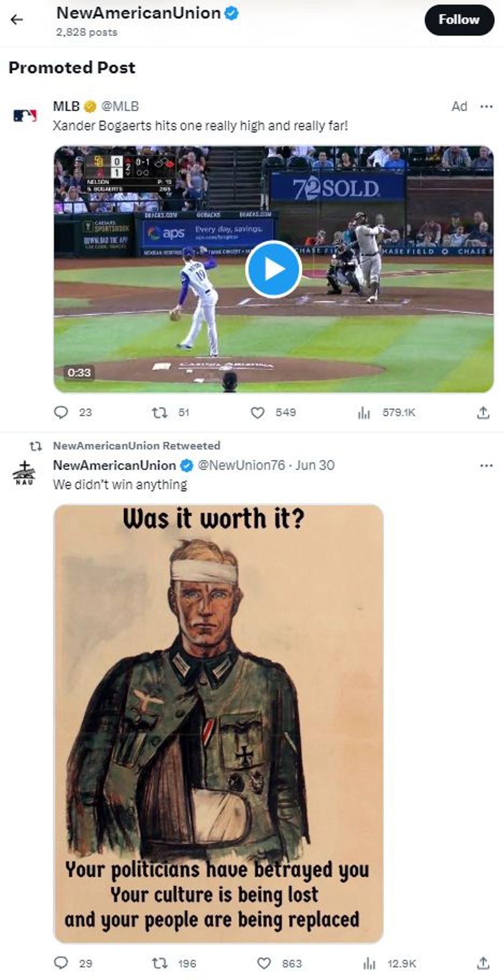Follow the NewAmericanUnion account
504x980 pixels.
tap(459, 20)
